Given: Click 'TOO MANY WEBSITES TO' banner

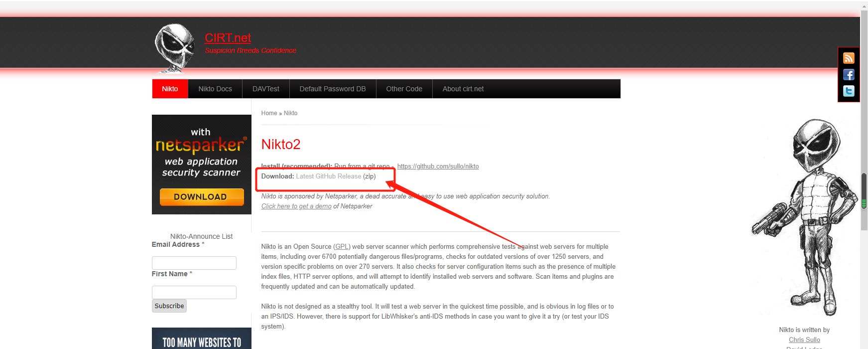Looking at the screenshot, I should (x=202, y=339).
